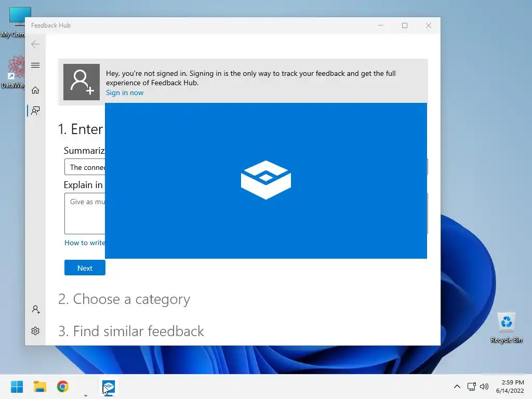Expand section 2 Choose a category
Screen dimensions: 532x399
click(124, 299)
